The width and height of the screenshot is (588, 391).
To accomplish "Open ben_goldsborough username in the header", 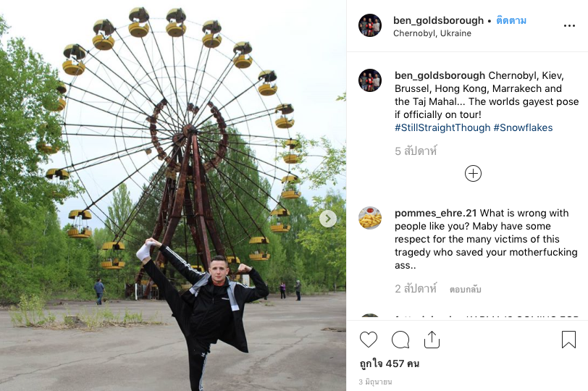I will click(438, 20).
